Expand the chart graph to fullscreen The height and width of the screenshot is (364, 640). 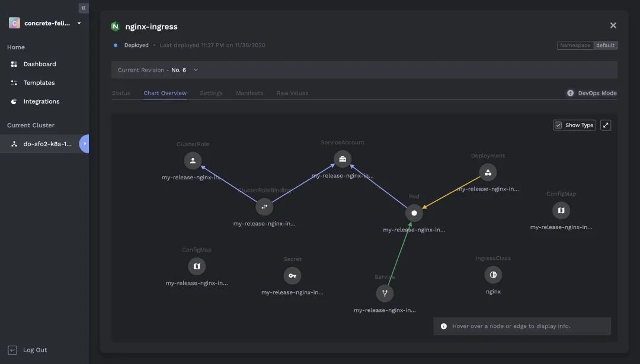coord(606,125)
